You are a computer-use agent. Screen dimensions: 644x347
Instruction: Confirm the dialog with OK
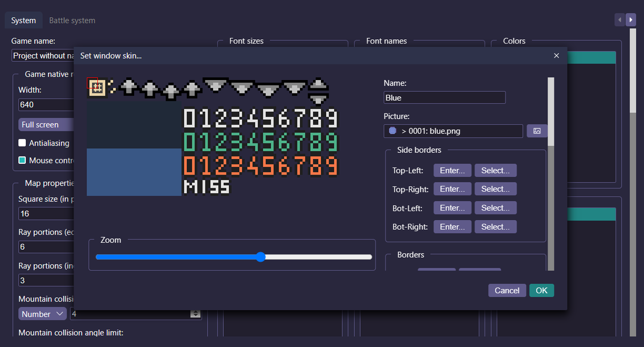tap(541, 290)
